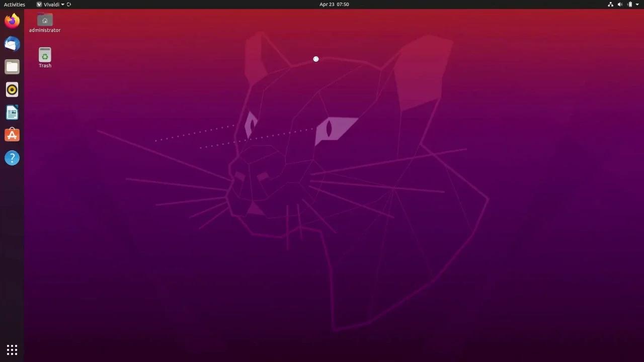
Task: Click the Vivaldi spinner icon in the top bar
Action: [x=69, y=5]
